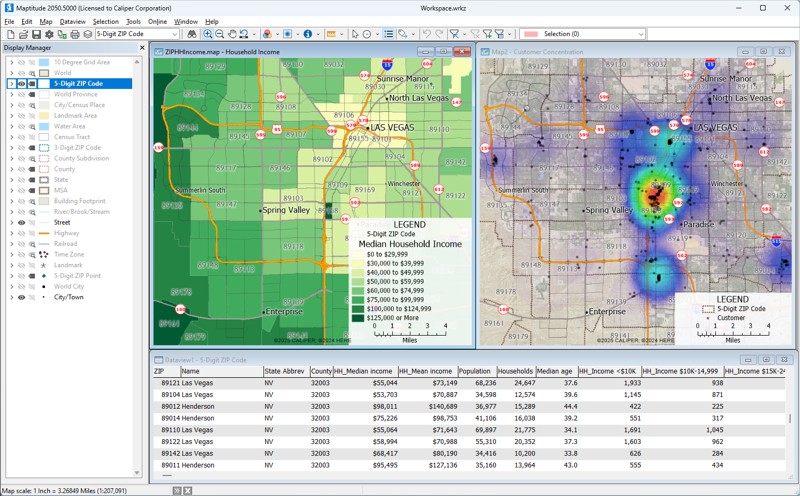
Task: Open the Selection (0) dropdown
Action: tap(641, 34)
